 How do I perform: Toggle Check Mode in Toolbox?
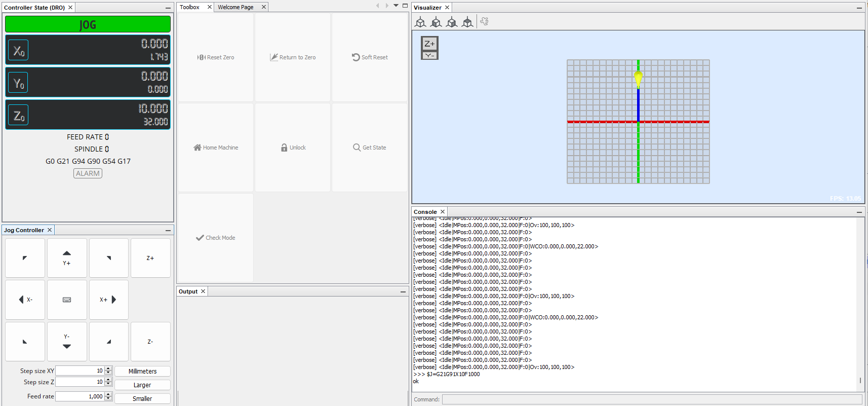click(216, 238)
